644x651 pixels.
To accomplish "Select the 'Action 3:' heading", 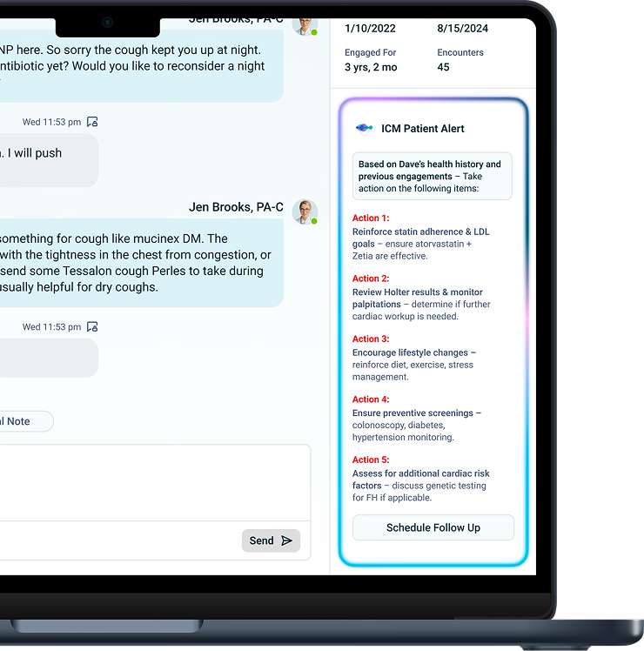I will pyautogui.click(x=371, y=339).
